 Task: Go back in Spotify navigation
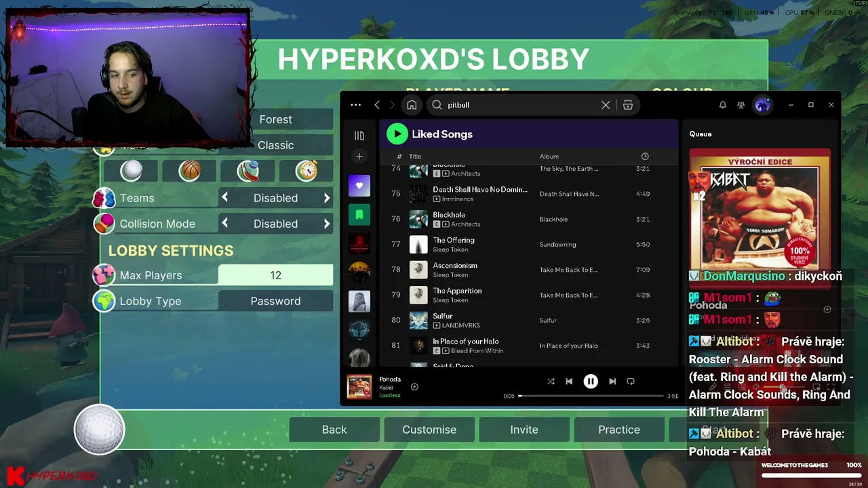click(377, 105)
